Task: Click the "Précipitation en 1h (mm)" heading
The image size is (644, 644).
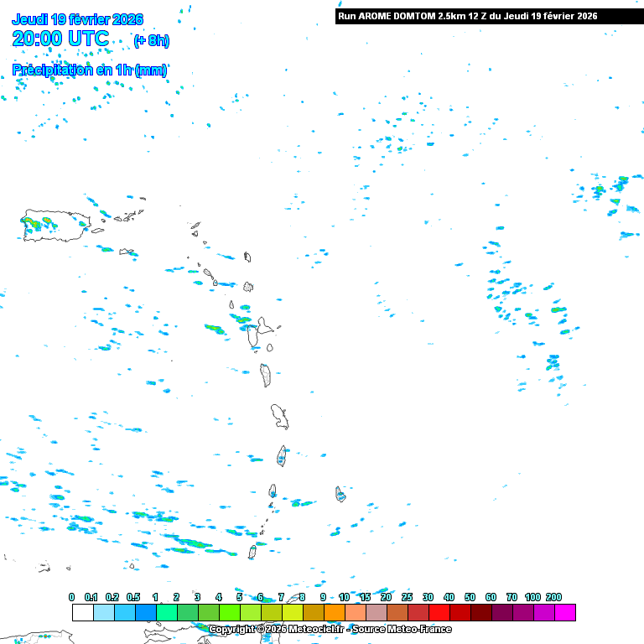Action: [x=90, y=70]
